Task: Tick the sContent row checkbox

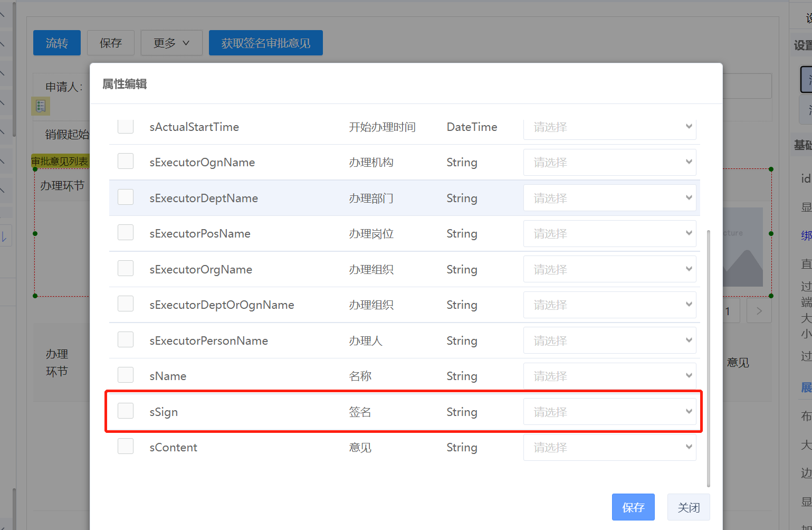Action: (x=126, y=447)
